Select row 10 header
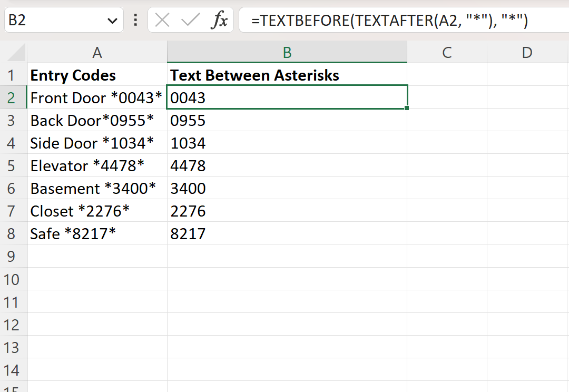 click(11, 279)
